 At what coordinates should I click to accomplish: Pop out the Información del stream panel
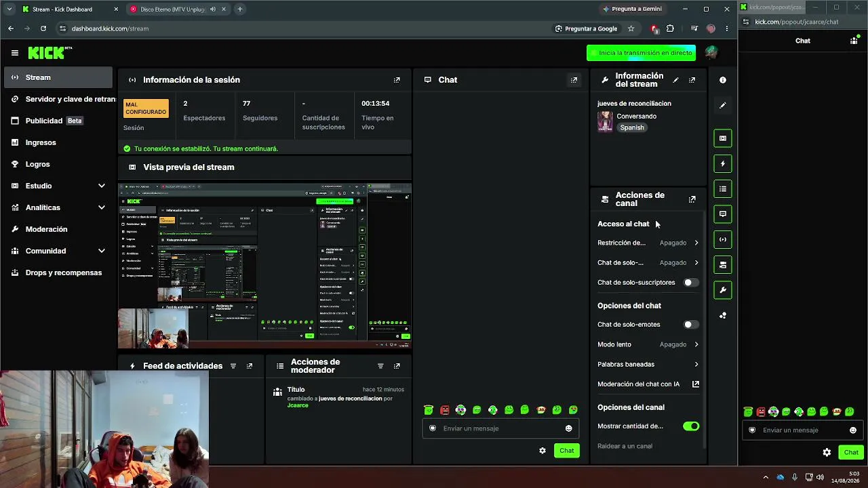click(692, 80)
